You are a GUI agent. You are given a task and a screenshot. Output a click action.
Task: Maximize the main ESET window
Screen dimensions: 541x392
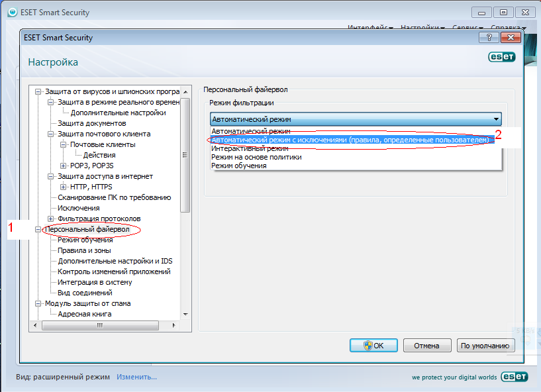click(x=503, y=13)
